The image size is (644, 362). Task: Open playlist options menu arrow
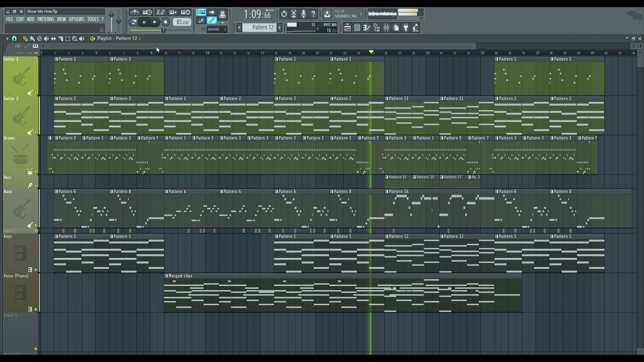(7, 38)
